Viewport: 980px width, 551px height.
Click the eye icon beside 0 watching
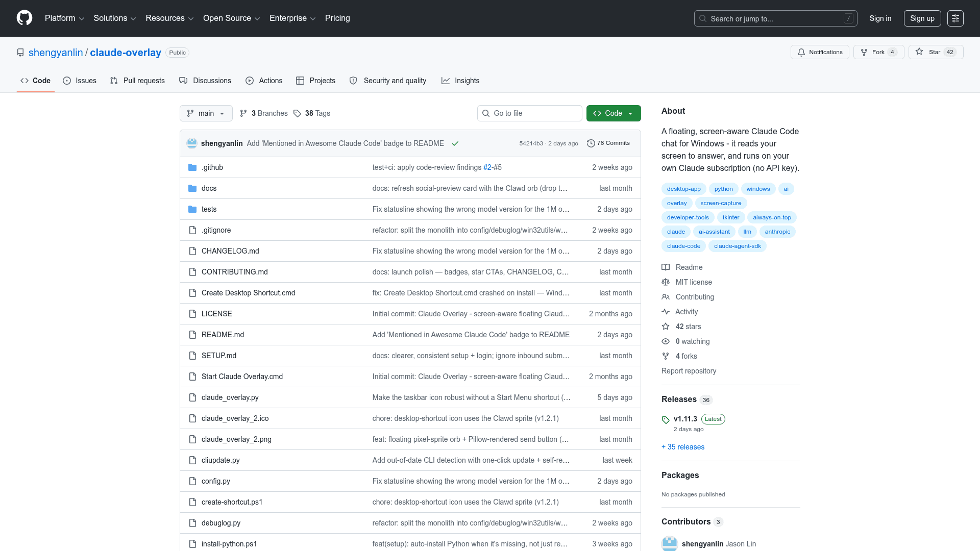tap(666, 341)
